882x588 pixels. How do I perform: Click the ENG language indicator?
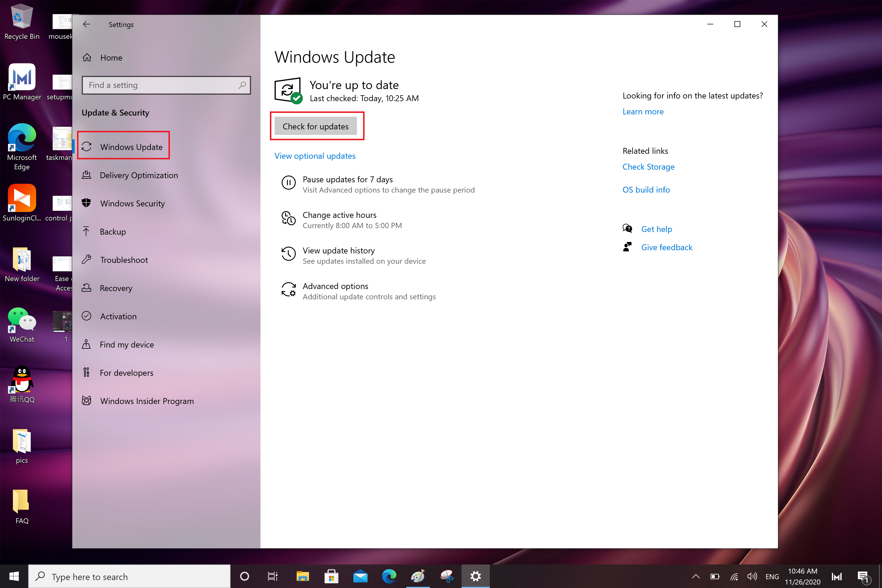772,577
